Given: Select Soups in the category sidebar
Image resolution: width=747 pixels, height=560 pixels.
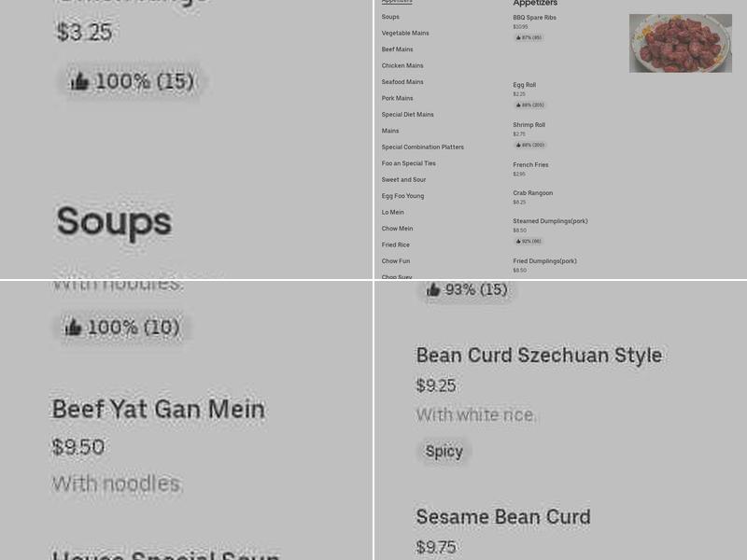Looking at the screenshot, I should [x=390, y=16].
